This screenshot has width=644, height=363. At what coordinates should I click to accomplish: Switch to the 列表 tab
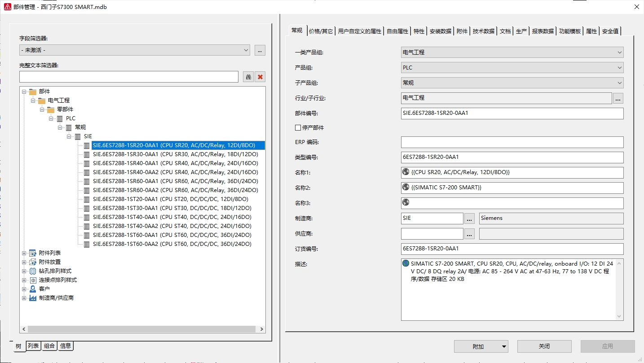[33, 346]
